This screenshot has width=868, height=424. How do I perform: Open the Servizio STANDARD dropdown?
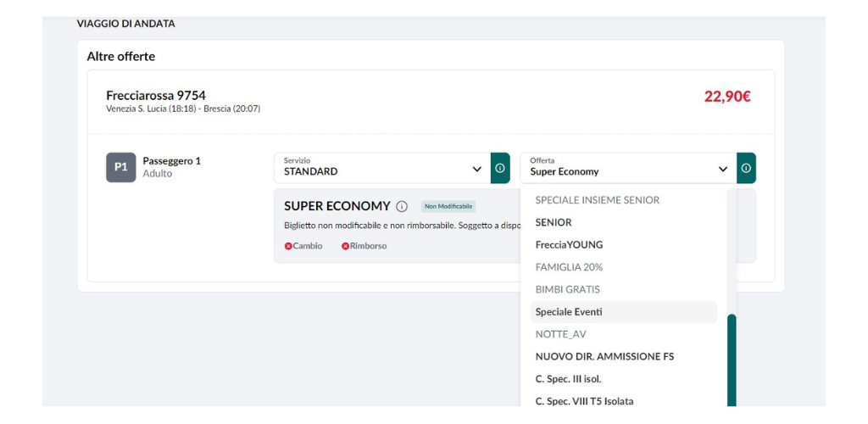[x=381, y=168]
